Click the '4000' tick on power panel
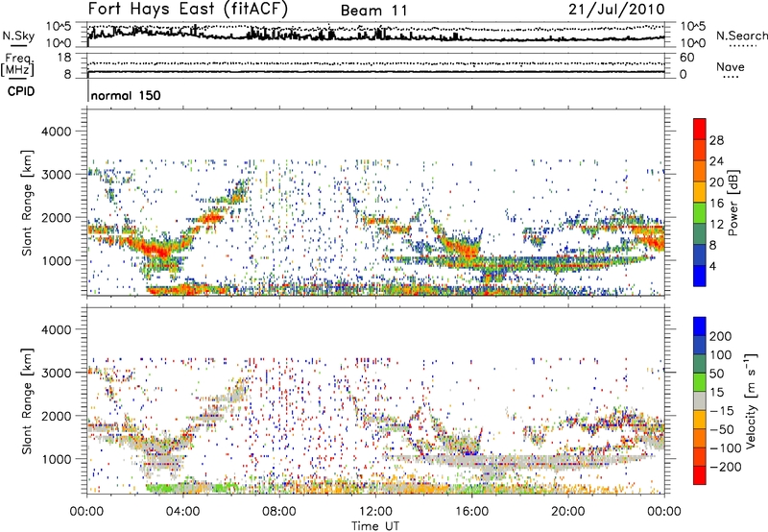 tap(56, 132)
